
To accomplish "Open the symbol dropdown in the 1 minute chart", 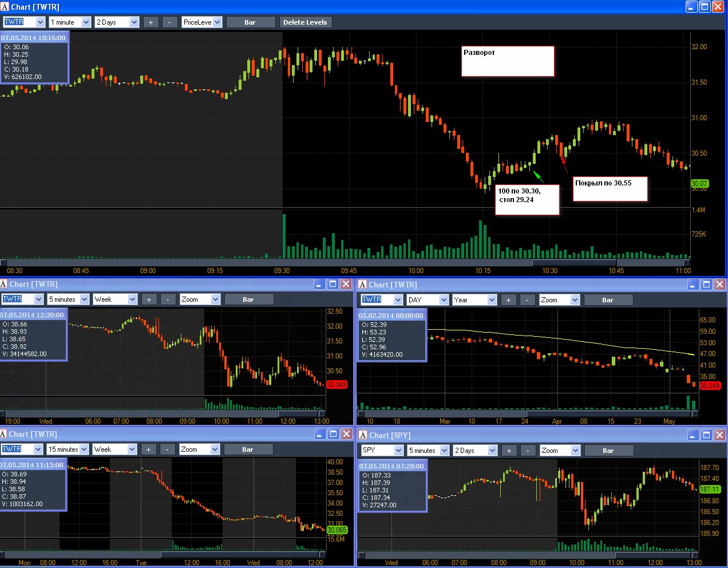I will point(40,22).
